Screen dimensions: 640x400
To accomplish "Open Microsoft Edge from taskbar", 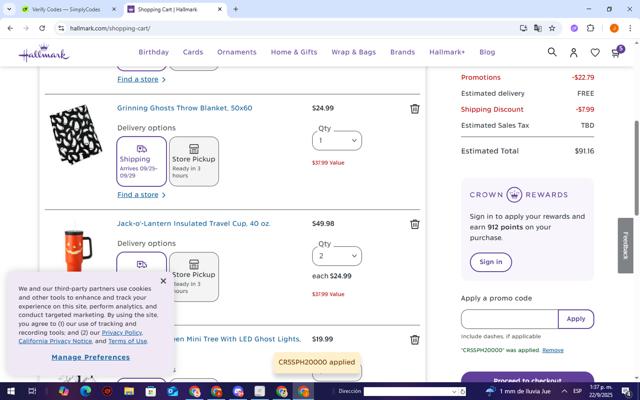I will pyautogui.click(x=86, y=391).
